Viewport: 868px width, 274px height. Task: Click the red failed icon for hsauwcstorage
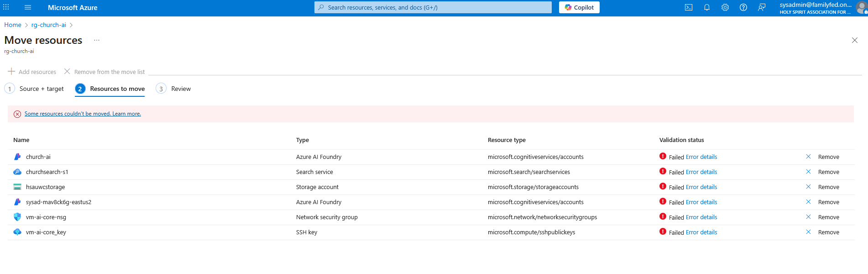tap(663, 186)
